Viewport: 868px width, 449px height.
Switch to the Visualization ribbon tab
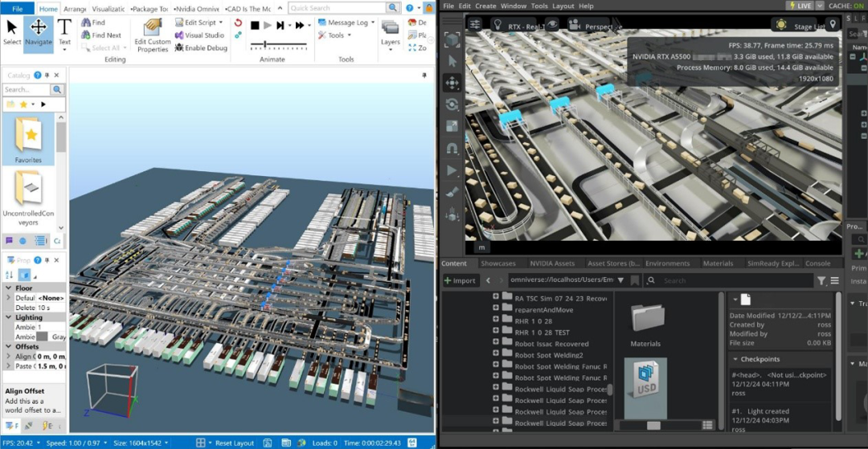tap(108, 9)
